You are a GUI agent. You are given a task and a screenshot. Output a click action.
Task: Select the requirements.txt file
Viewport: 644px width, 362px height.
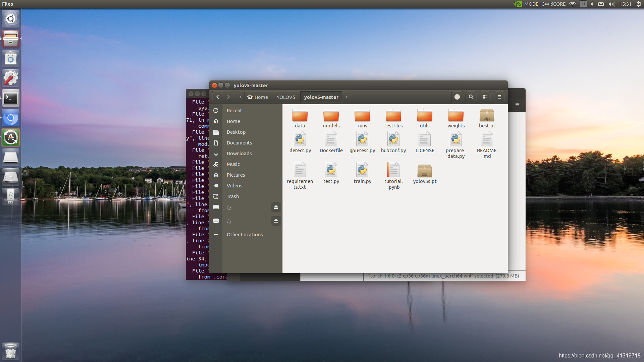(300, 170)
